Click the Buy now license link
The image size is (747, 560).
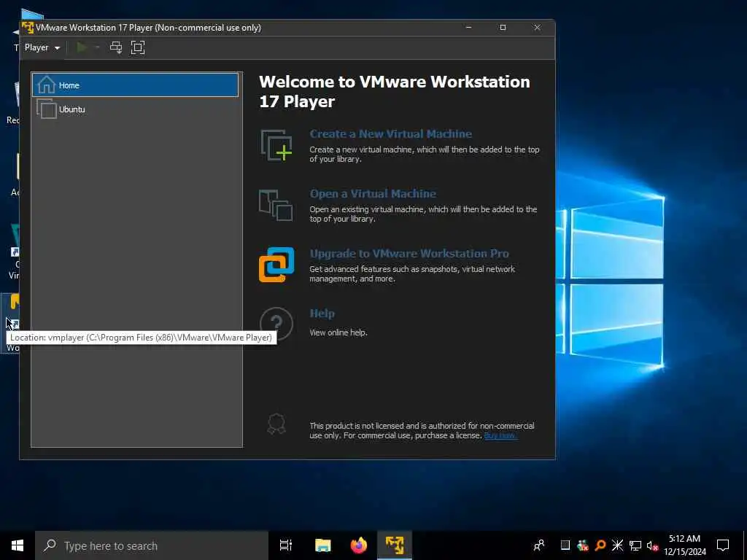click(500, 436)
